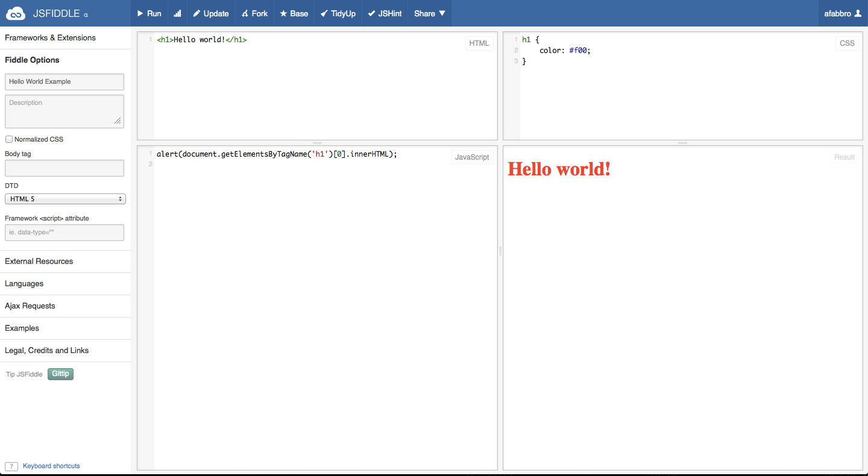Click the JSFiddle cloud logo icon
Viewport: 868px width, 476px height.
(15, 13)
